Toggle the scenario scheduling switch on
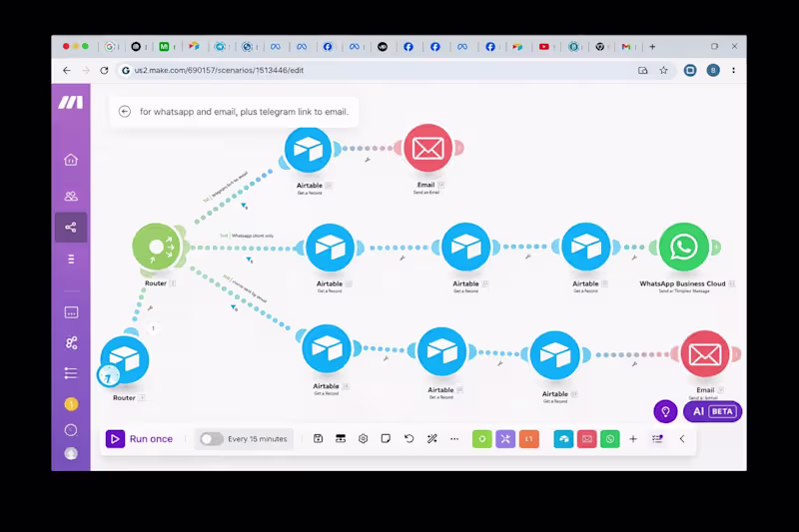 coord(211,439)
